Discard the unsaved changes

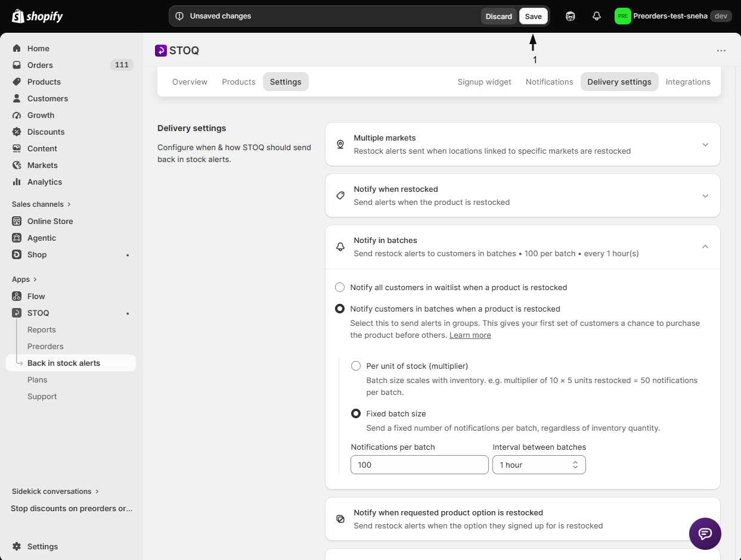coord(498,16)
